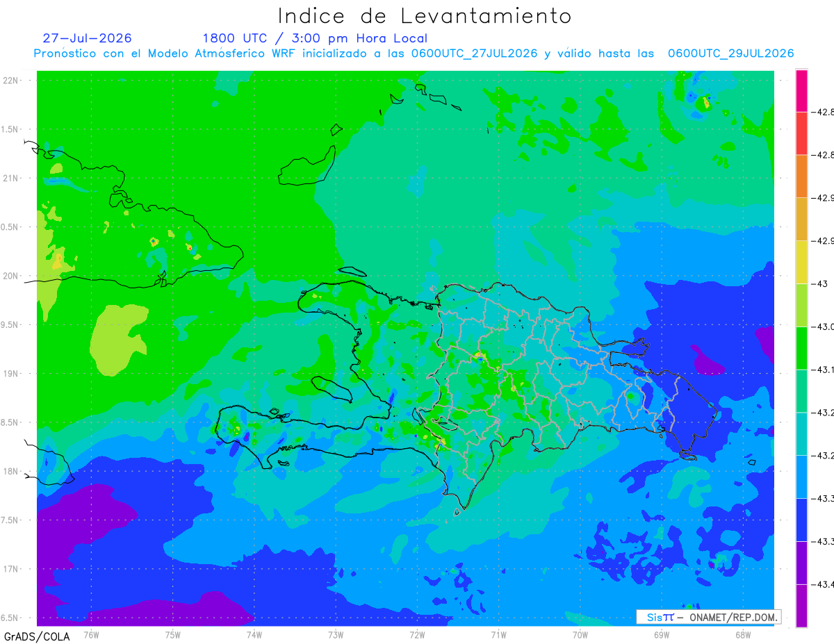Click the '8.5N' latitude label
The width and height of the screenshot is (834, 644).
click(x=10, y=422)
